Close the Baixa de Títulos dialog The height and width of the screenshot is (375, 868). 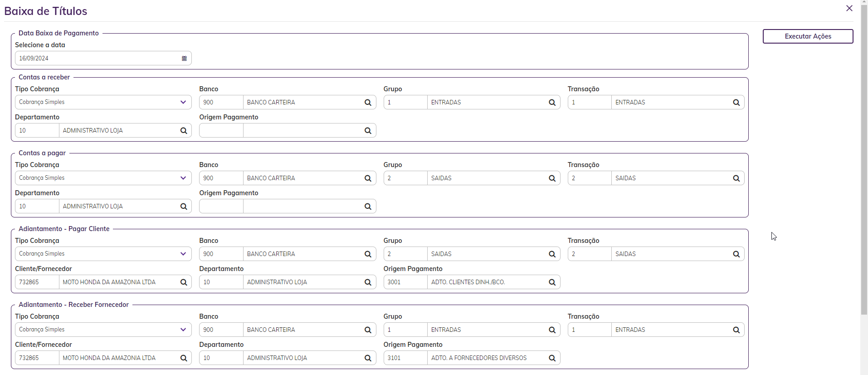pos(849,9)
